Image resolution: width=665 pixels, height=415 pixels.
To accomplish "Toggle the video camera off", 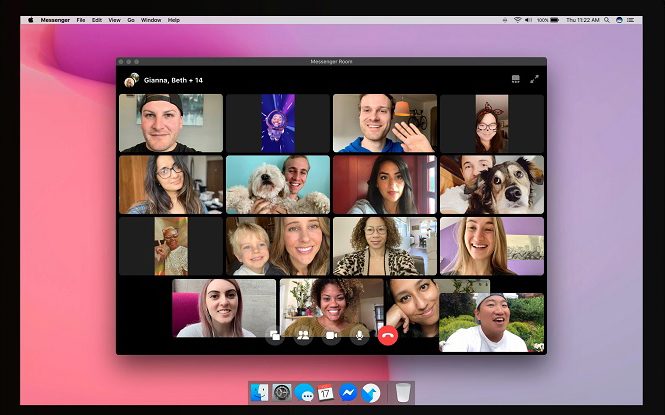I will point(331,336).
